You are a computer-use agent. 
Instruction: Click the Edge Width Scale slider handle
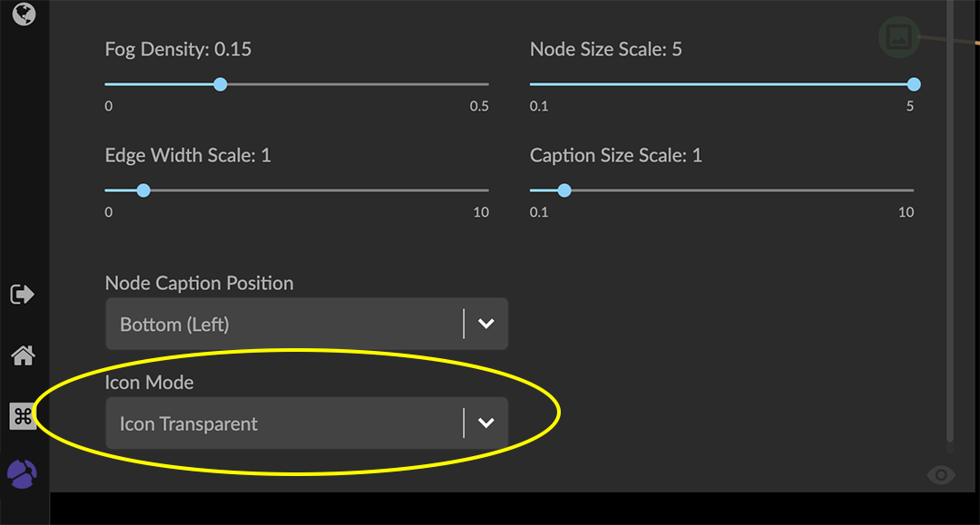click(143, 190)
